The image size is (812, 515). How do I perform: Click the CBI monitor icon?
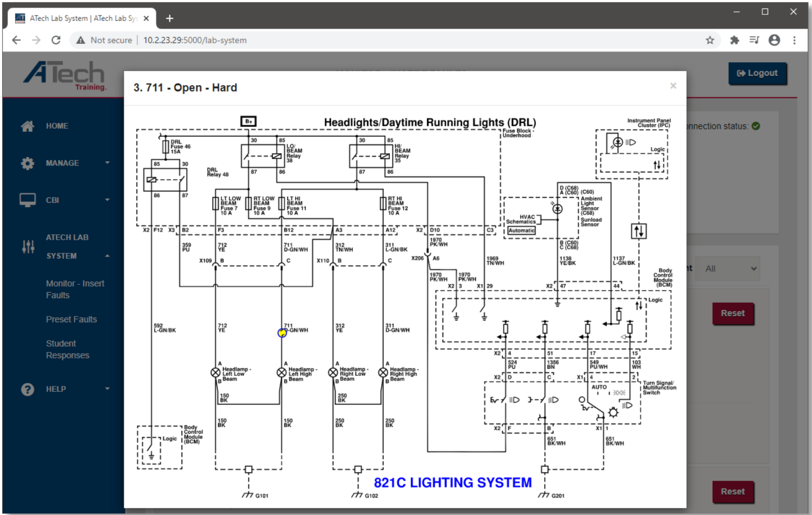27,200
